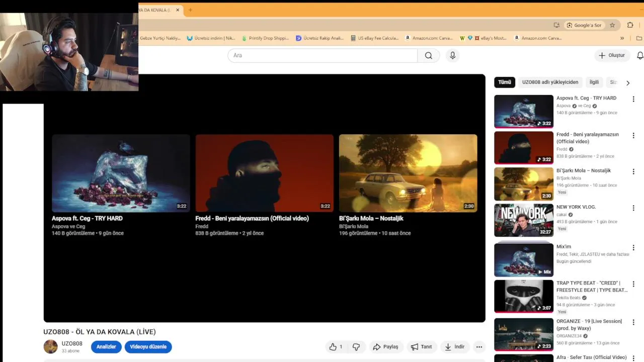Open all bookmarks folder icon
Viewport: 644px width, 362px height.
639,38
